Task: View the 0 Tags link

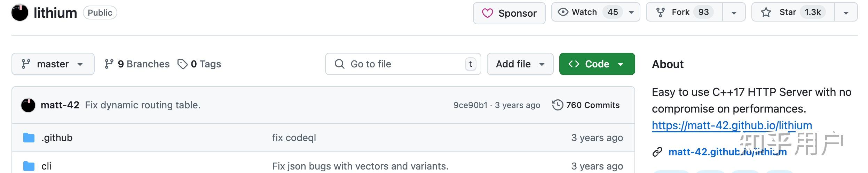Action: click(x=199, y=64)
